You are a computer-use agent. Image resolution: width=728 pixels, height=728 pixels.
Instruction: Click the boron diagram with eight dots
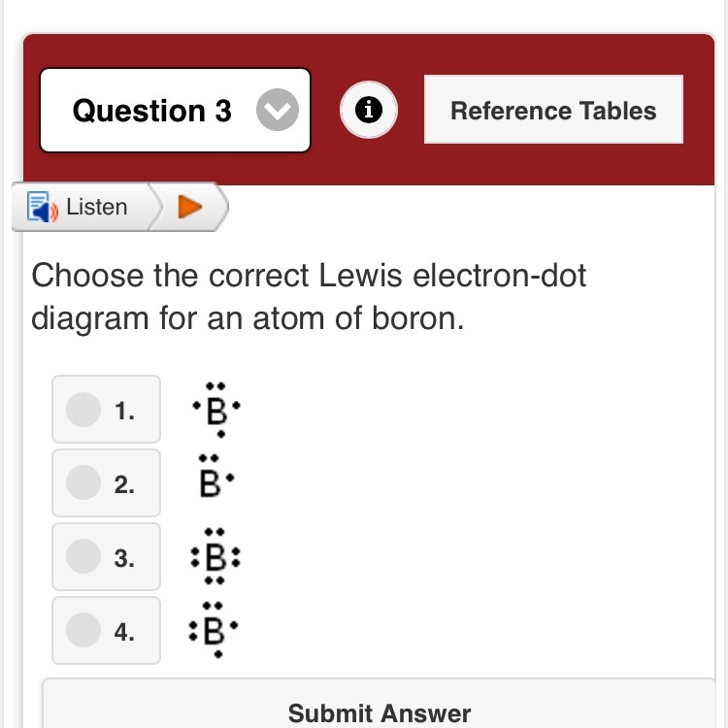coord(215,558)
